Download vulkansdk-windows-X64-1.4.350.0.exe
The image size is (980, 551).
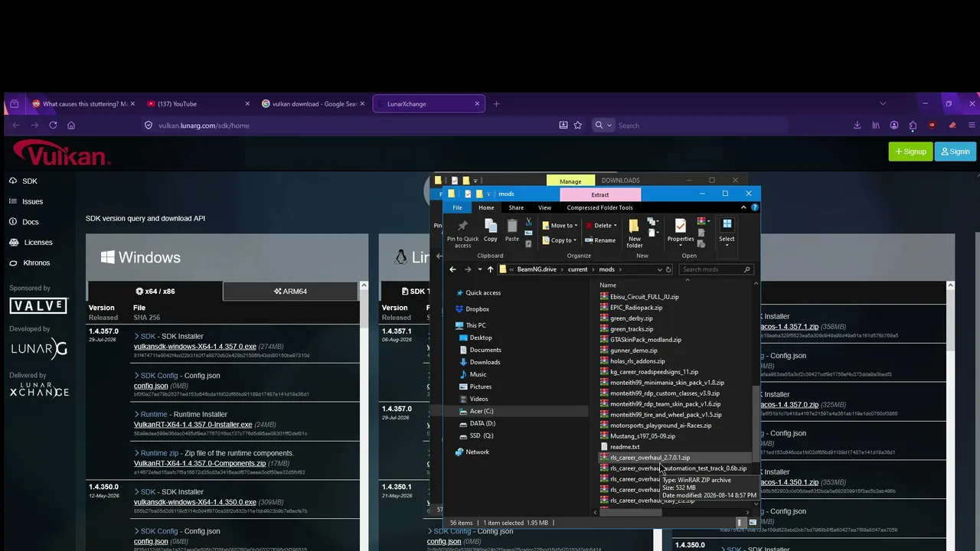pyautogui.click(x=195, y=503)
